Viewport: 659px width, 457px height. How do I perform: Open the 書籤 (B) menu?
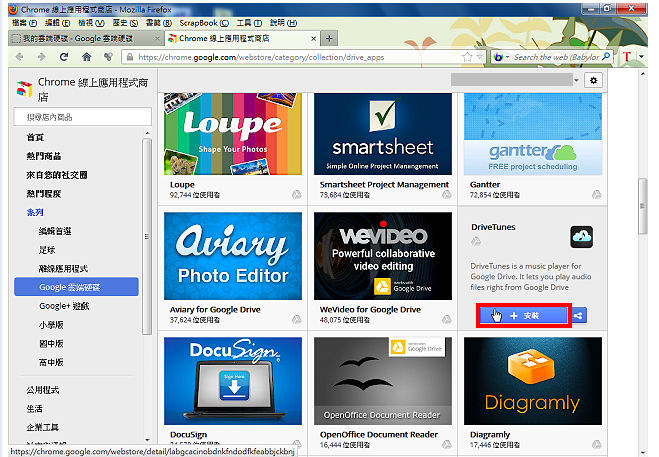coord(159,23)
